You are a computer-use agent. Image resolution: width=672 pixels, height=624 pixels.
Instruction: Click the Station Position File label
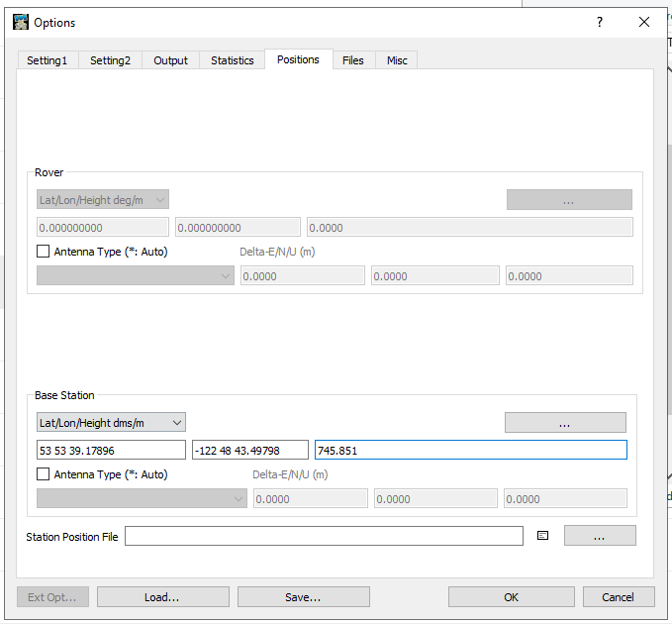pyautogui.click(x=72, y=537)
